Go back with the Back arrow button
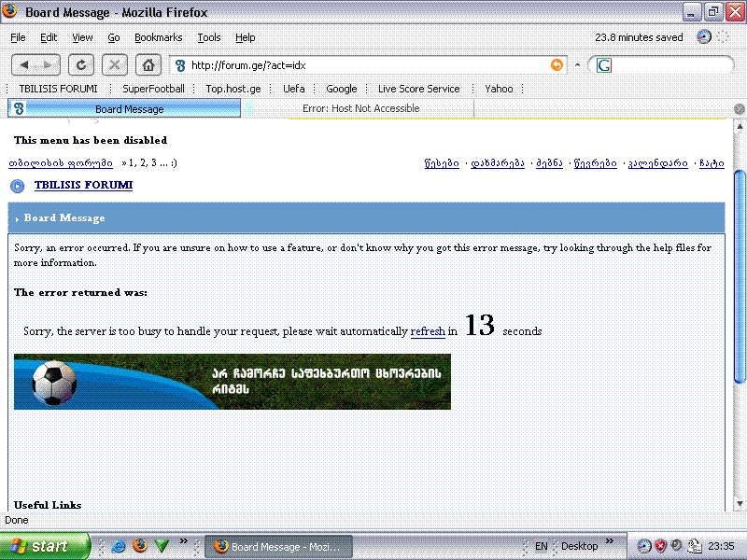747x560 pixels. [24, 64]
